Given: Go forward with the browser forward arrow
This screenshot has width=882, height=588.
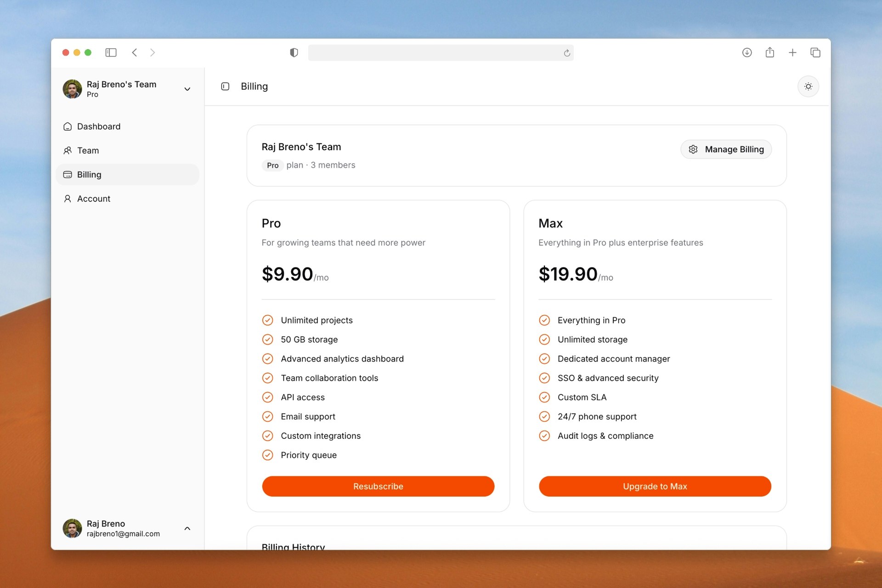Looking at the screenshot, I should coord(153,52).
